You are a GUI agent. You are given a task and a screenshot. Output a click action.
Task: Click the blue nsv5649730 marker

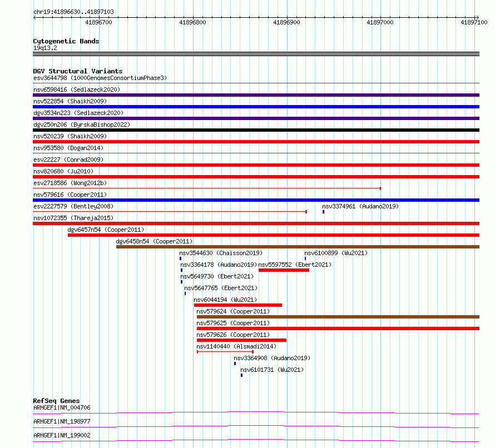tap(181, 282)
